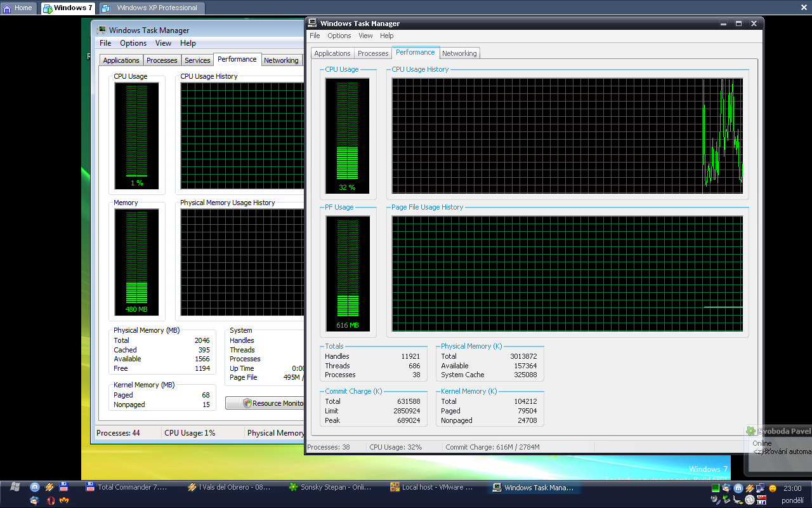812x508 pixels.
Task: Click 'Processes: 44' in Windows 7 status bar
Action: point(118,433)
